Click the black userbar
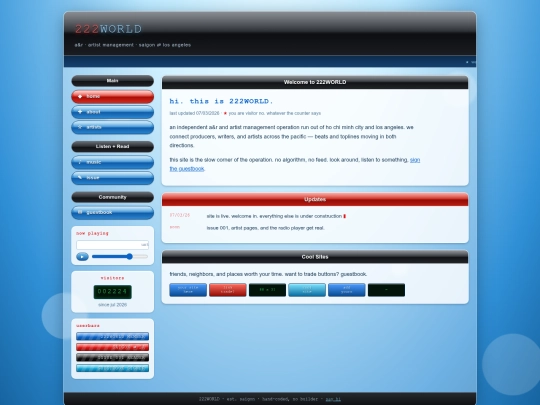The image size is (540, 405). (113, 357)
